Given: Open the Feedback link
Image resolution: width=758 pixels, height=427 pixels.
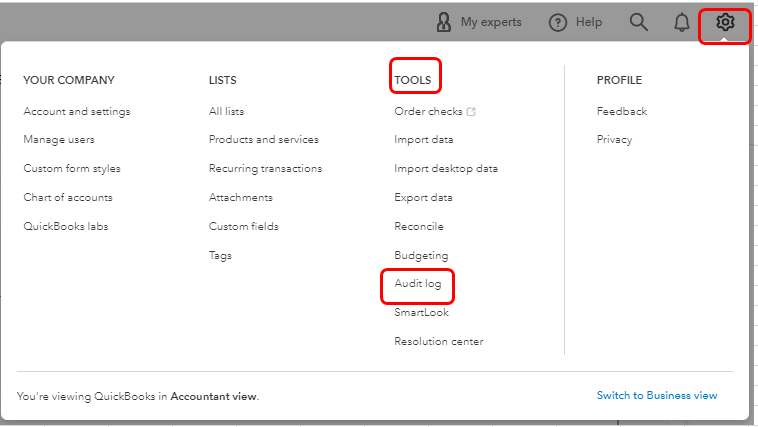Looking at the screenshot, I should [622, 111].
